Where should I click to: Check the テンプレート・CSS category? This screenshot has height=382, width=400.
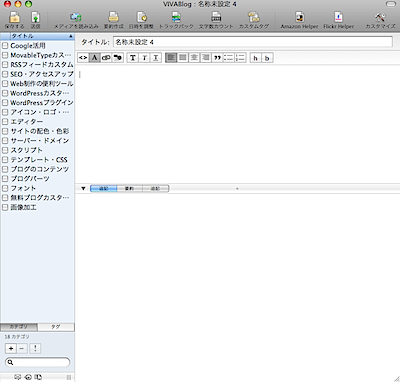pos(5,160)
